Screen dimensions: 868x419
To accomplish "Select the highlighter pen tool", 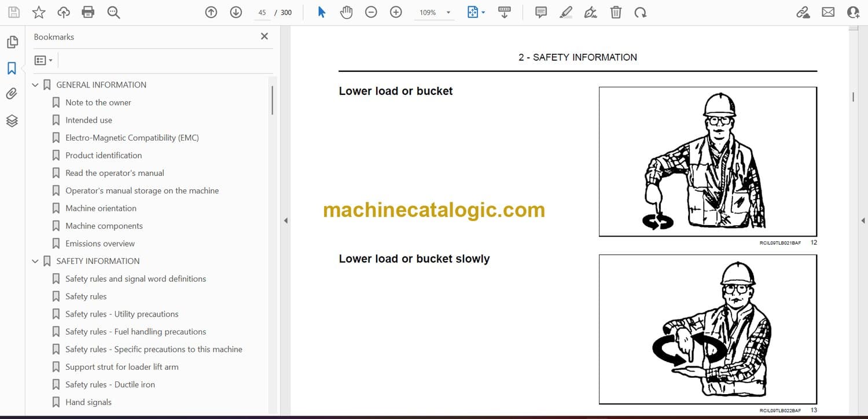I will click(566, 12).
